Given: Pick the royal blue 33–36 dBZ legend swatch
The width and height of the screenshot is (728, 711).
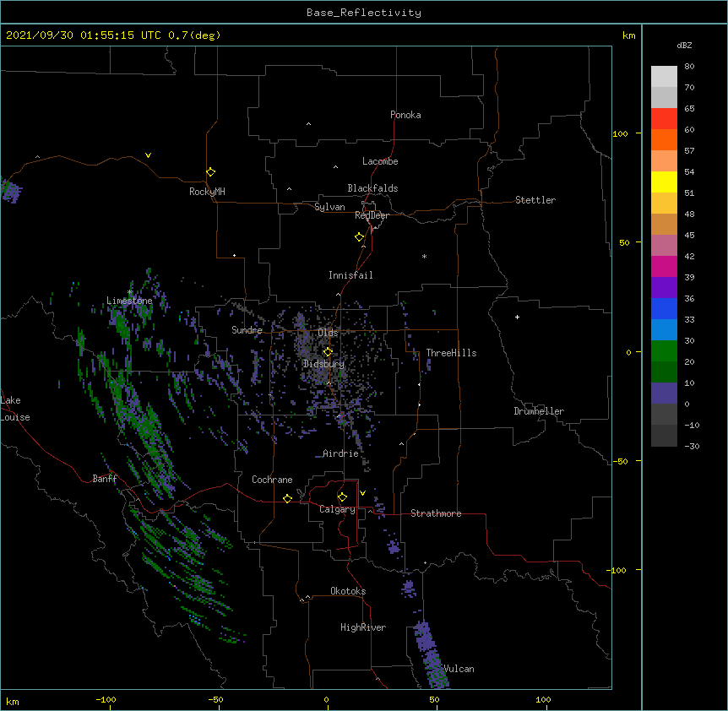Looking at the screenshot, I should click(x=664, y=308).
